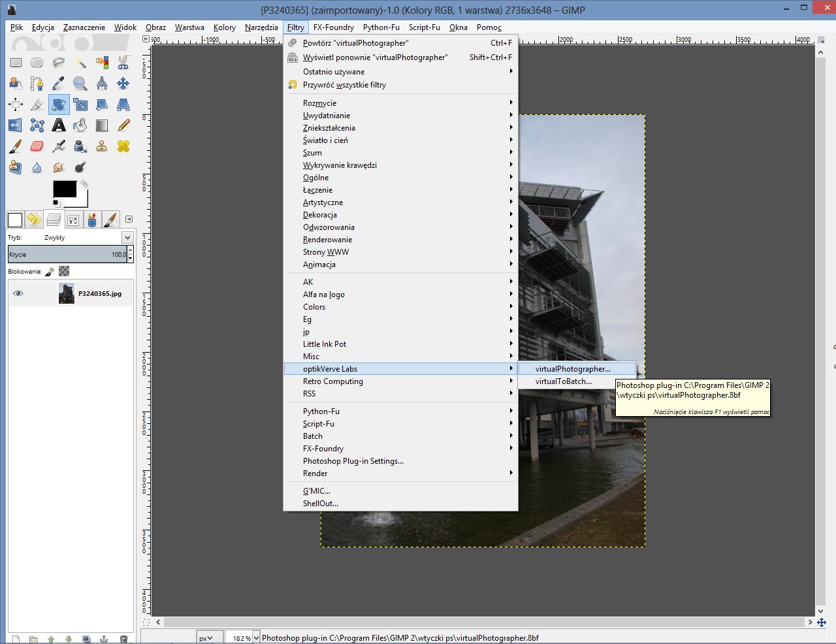Select the Heal tool bandage icon
This screenshot has width=836, height=644.
tap(123, 146)
